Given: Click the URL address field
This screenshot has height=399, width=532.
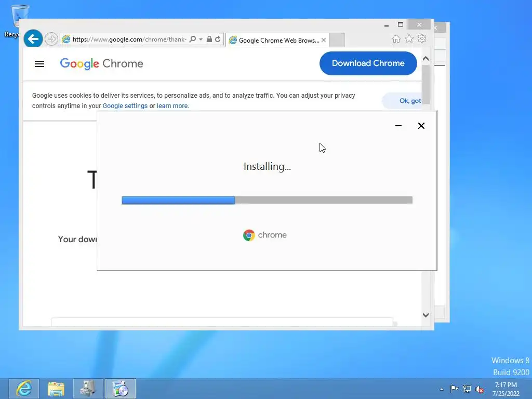Looking at the screenshot, I should click(129, 39).
